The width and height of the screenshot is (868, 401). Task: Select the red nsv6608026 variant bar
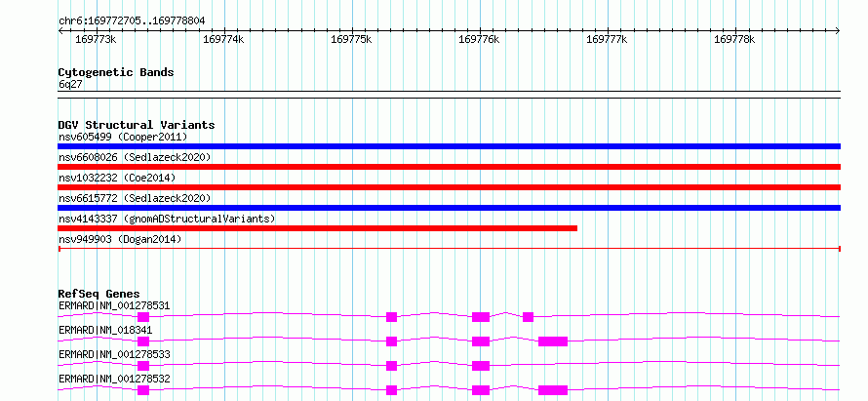449,167
